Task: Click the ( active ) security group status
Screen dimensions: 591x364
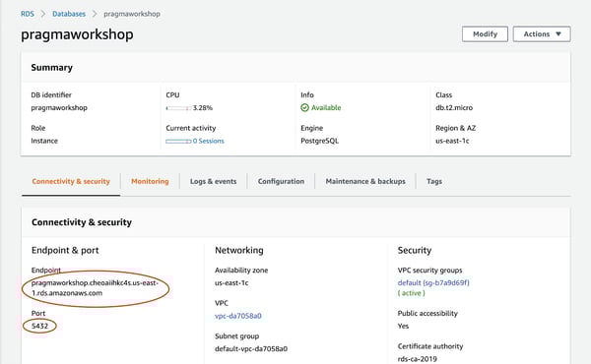Action: [411, 293]
